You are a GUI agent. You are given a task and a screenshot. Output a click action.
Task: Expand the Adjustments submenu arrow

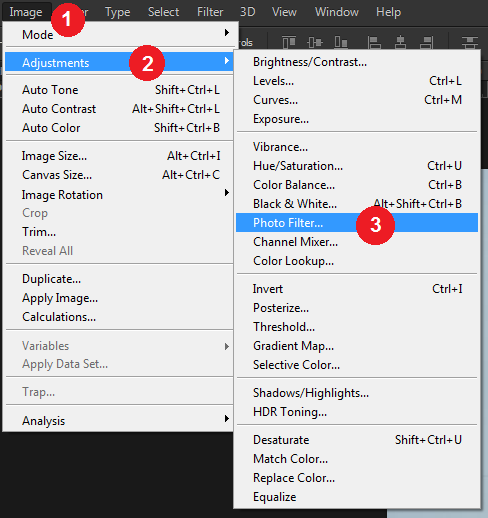(x=227, y=61)
